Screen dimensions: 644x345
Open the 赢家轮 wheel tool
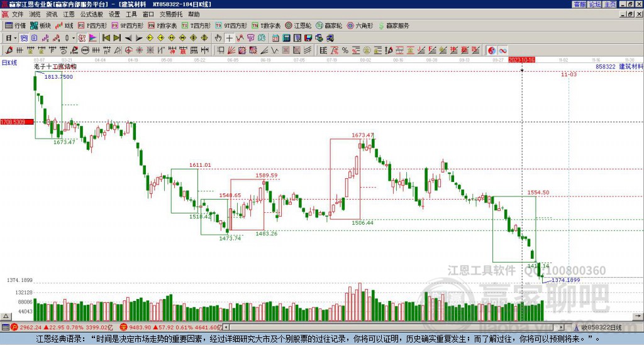coord(329,25)
